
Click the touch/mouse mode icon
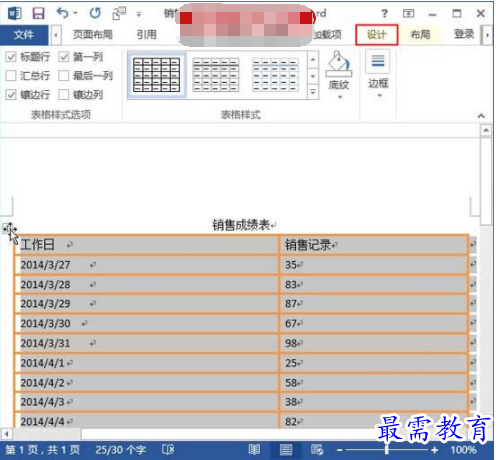point(119,13)
